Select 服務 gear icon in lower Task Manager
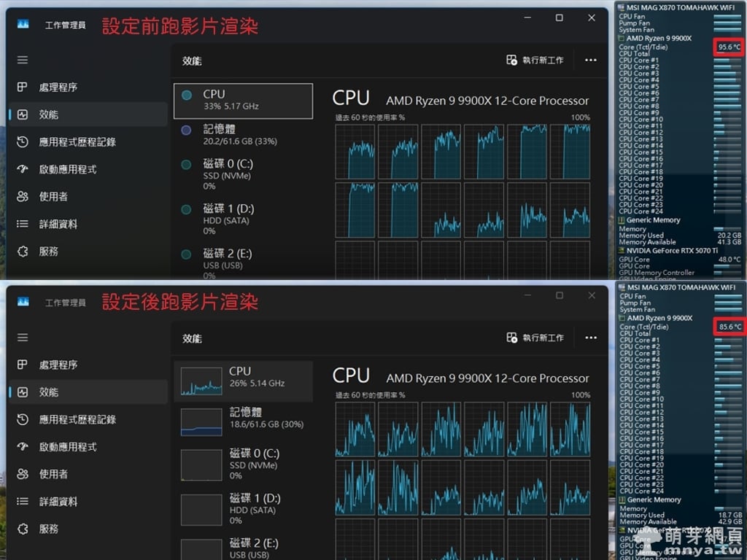This screenshot has height=560, width=747. 23,529
